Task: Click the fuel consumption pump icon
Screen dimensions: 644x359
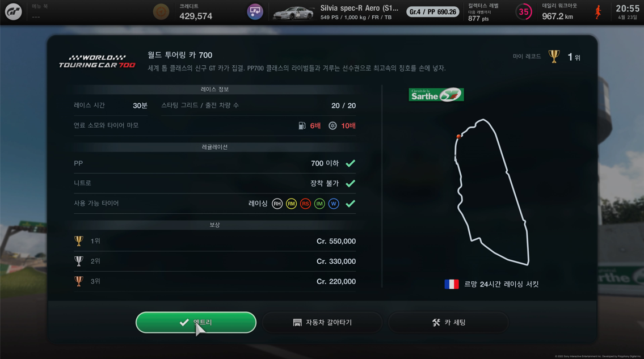Action: [302, 126]
